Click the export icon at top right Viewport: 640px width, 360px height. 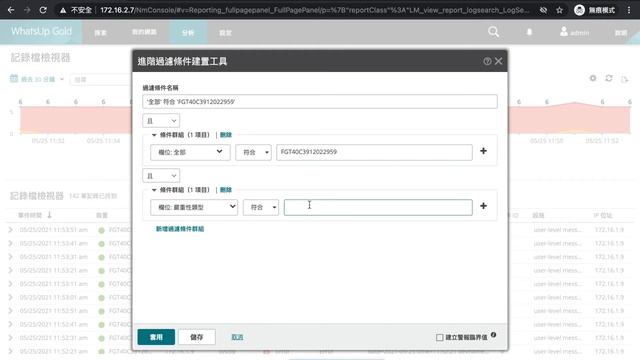point(624,80)
